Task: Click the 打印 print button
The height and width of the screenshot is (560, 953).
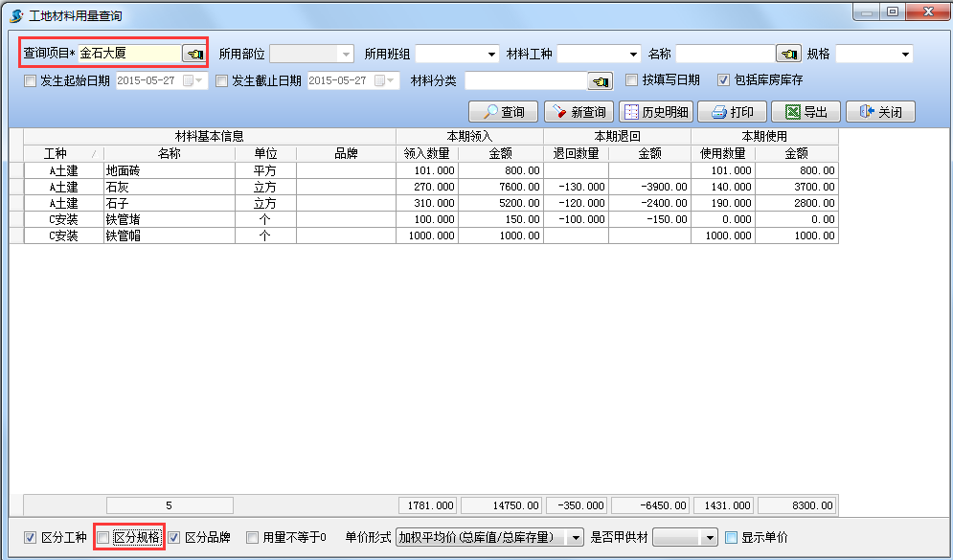Action: click(732, 112)
